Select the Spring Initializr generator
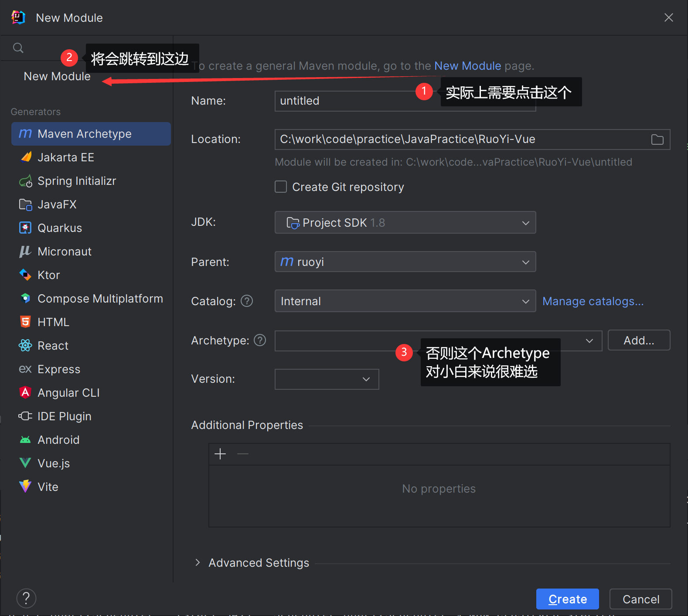688x616 pixels. point(77,181)
